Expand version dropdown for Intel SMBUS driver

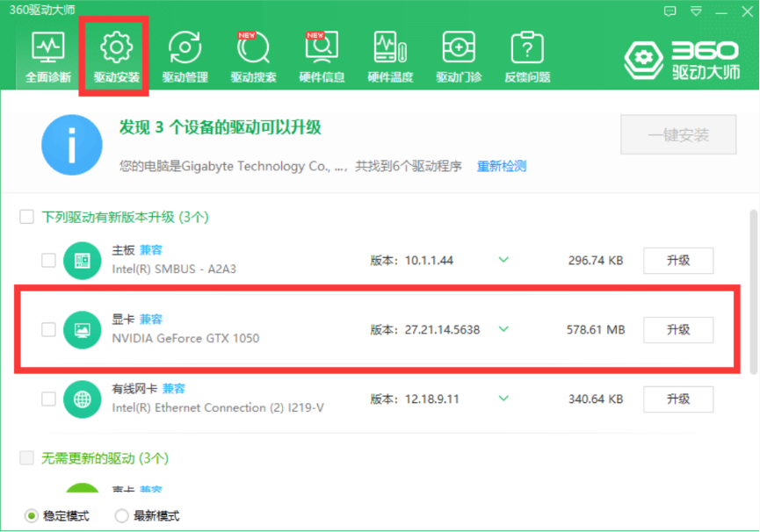[x=503, y=260]
